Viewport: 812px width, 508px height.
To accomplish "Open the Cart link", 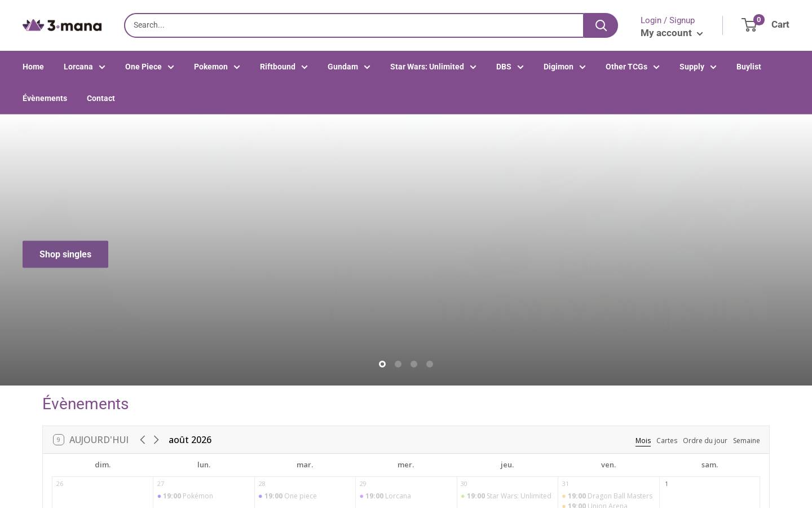I will [x=780, y=24].
